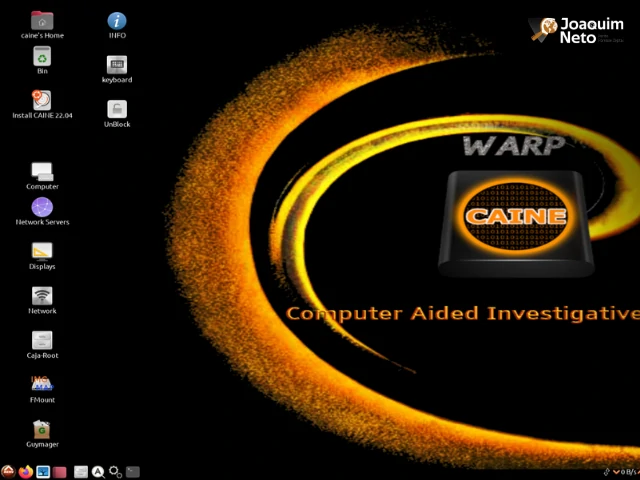Click the blue monitor icon in taskbar
The image size is (640, 480).
(x=43, y=472)
